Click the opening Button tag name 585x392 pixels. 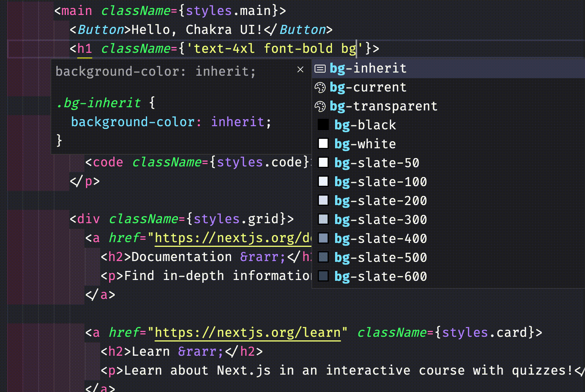click(101, 30)
